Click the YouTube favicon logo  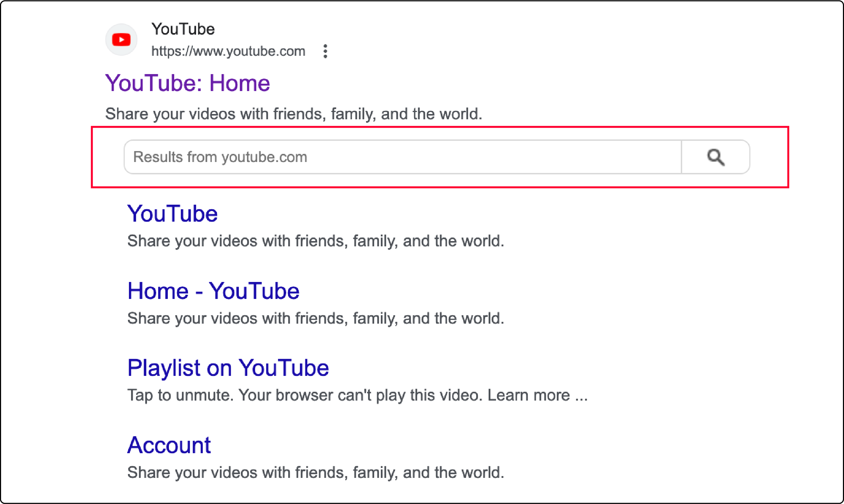pos(121,40)
